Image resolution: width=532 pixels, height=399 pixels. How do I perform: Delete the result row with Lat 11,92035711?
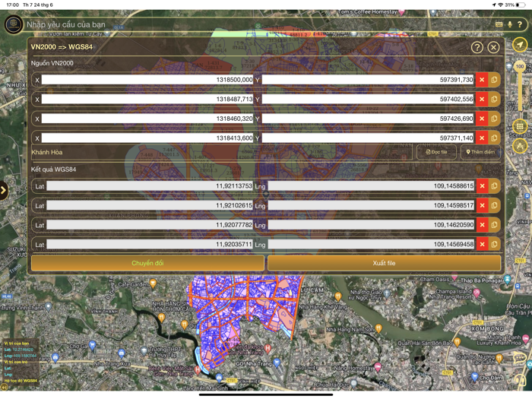482,244
